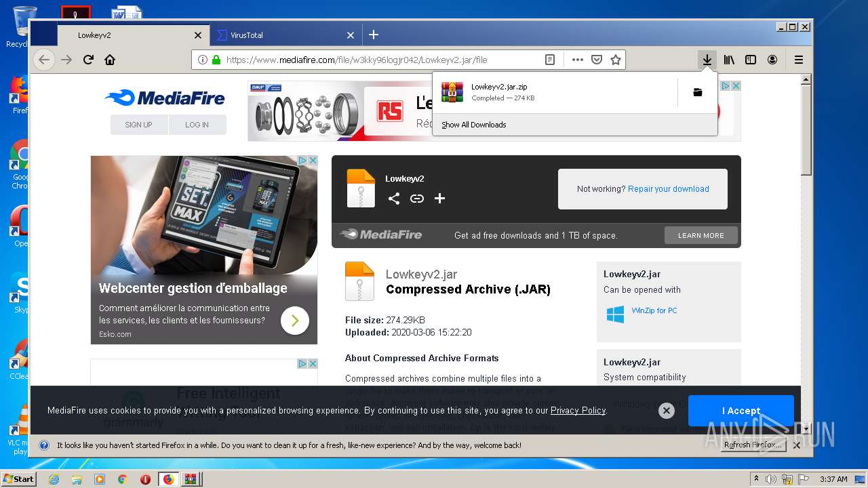Open the Firefox home page
868x488 pixels.
[x=110, y=60]
